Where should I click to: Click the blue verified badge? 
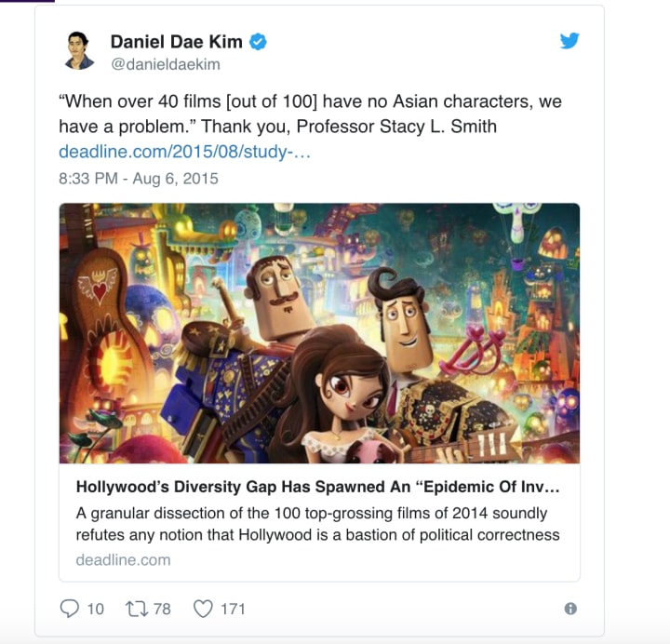pos(258,42)
